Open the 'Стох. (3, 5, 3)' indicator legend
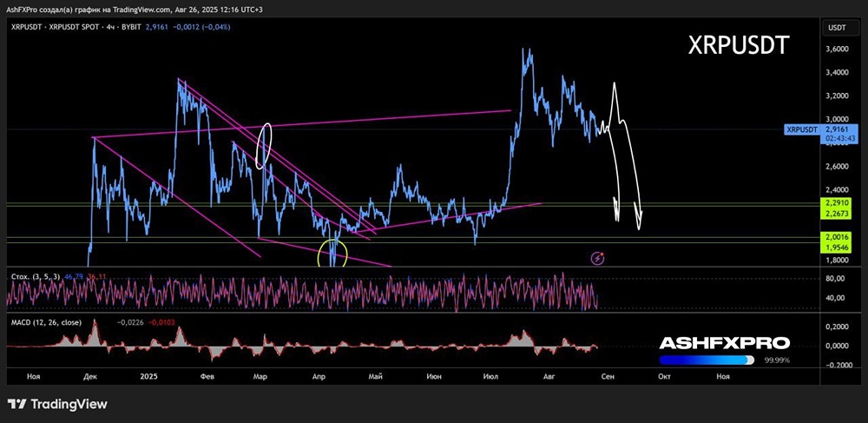Viewport: 868px width, 423px height. pyautogui.click(x=36, y=275)
